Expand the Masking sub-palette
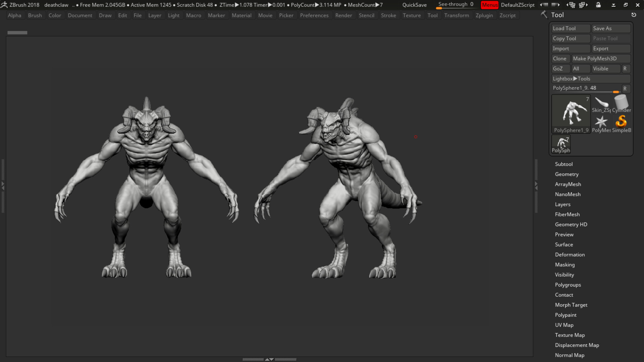 [x=565, y=264]
